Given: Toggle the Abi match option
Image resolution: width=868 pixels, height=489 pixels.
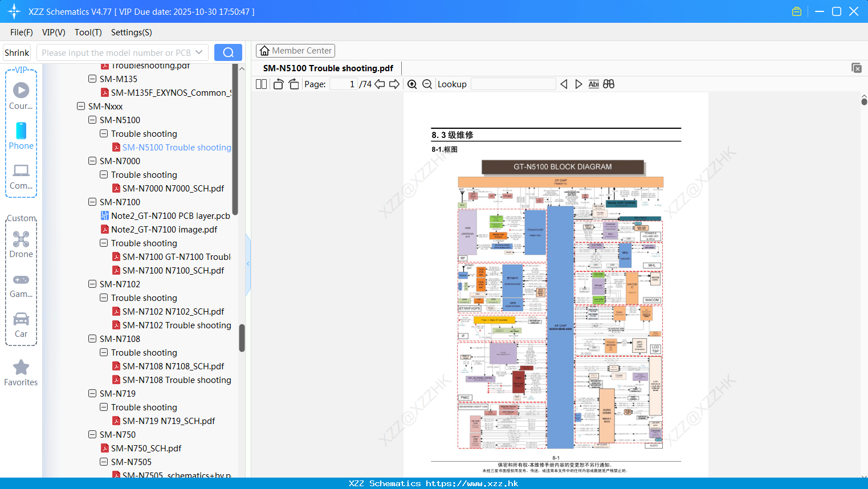Looking at the screenshot, I should click(x=594, y=84).
